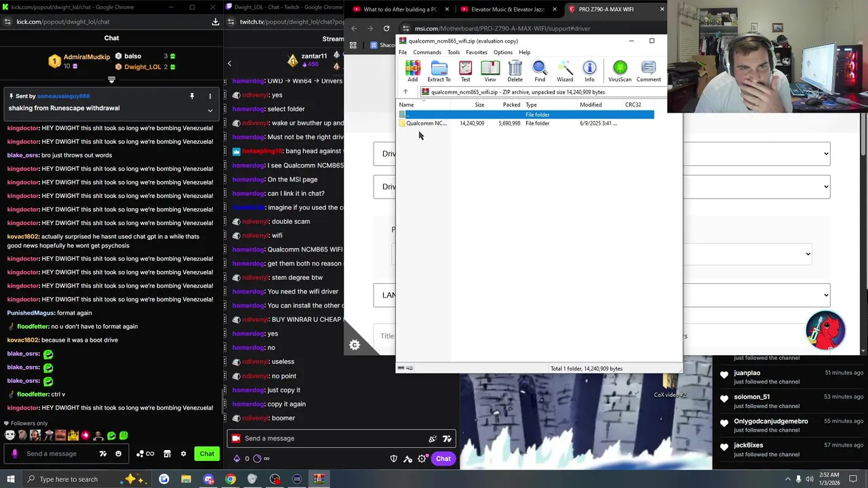Open WinRAR icon in taskbar
The height and width of the screenshot is (488, 868).
click(319, 479)
